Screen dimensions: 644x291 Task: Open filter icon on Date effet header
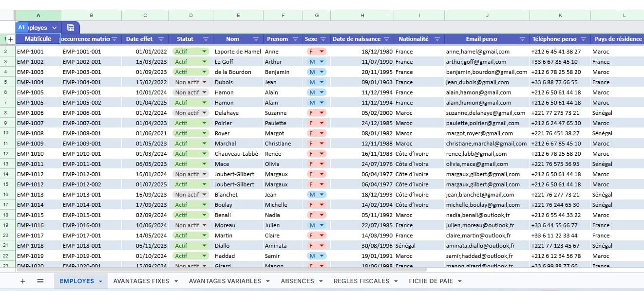161,39
